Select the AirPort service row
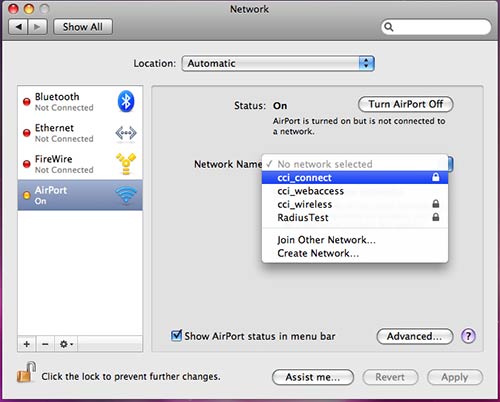 pyautogui.click(x=80, y=195)
